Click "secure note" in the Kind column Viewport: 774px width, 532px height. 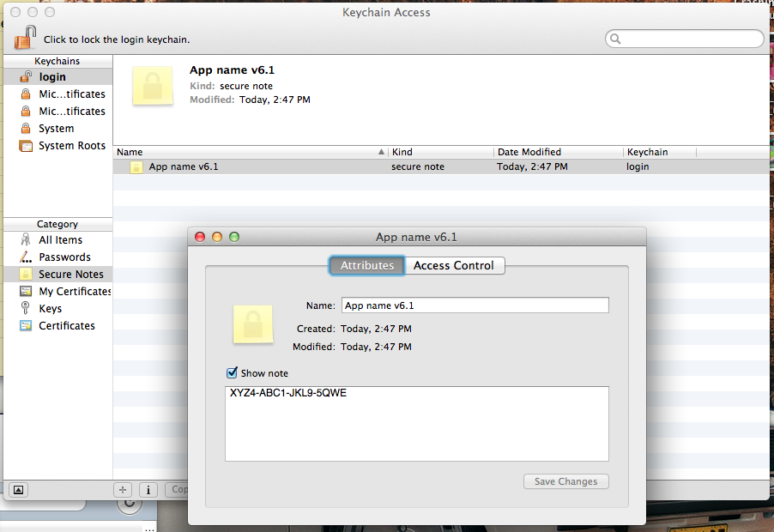coord(418,166)
